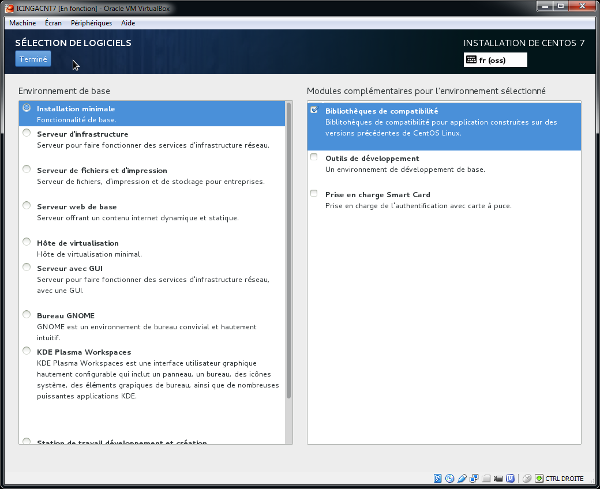Click the network adapters icon in status bar
This screenshot has height=489, width=600.
click(x=474, y=478)
